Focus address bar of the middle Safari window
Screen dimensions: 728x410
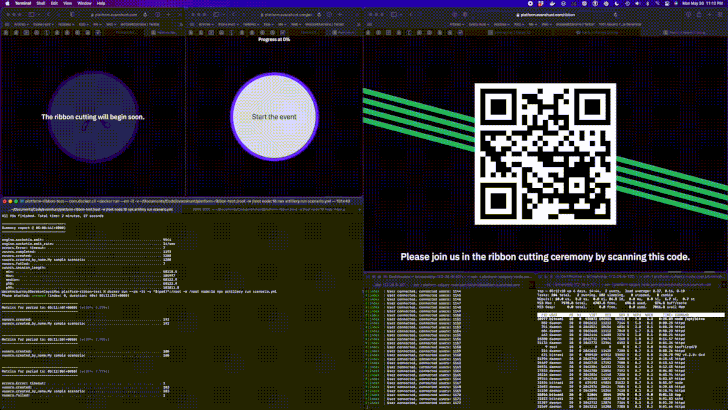pyautogui.click(x=286, y=14)
